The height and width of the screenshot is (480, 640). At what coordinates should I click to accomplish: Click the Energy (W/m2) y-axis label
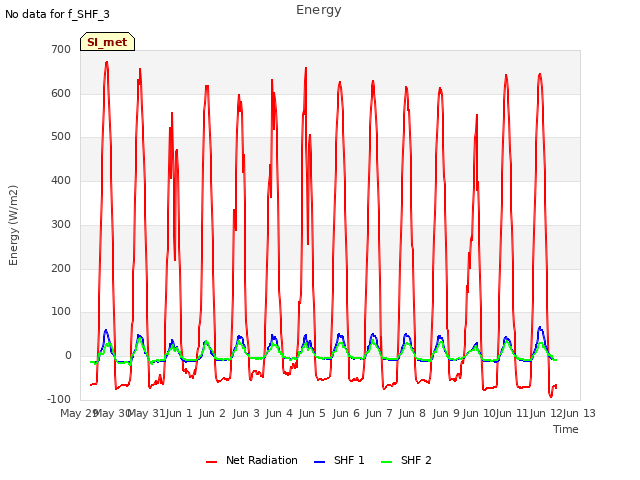(13, 225)
